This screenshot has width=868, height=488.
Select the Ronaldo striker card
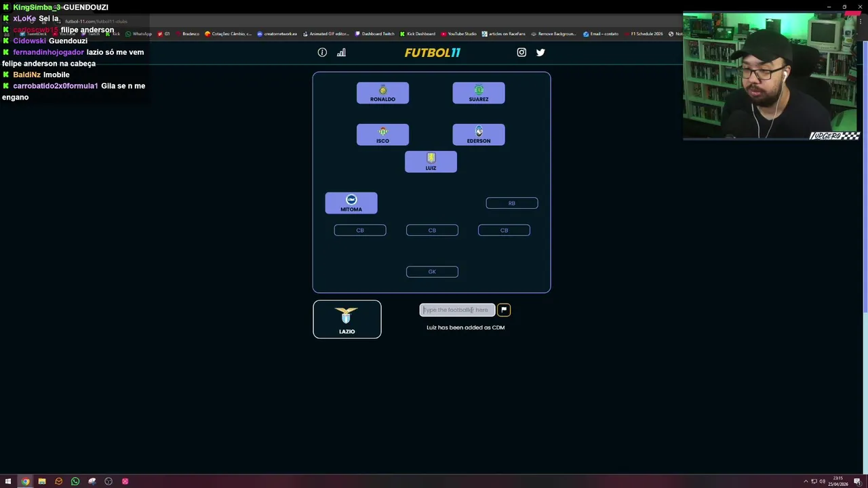pyautogui.click(x=382, y=93)
